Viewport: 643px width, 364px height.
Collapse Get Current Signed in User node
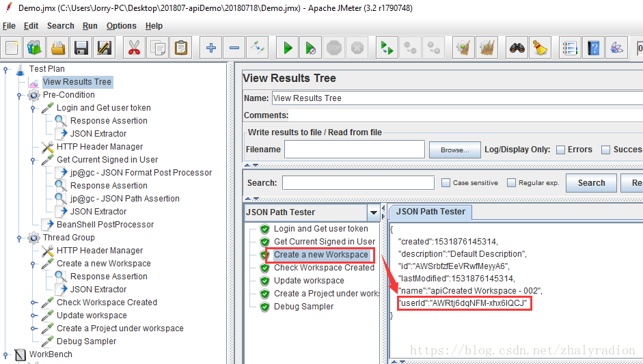33,160
